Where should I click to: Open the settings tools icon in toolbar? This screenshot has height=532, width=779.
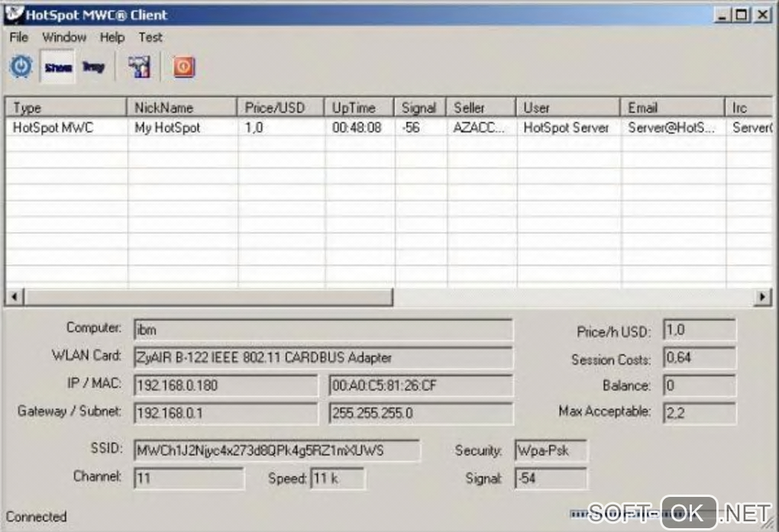(138, 66)
